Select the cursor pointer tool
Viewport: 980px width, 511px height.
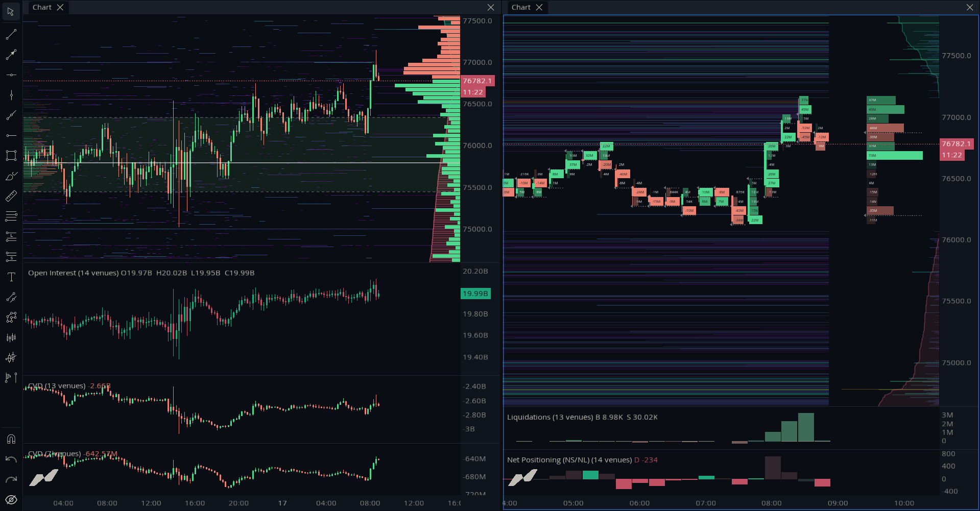pos(11,11)
